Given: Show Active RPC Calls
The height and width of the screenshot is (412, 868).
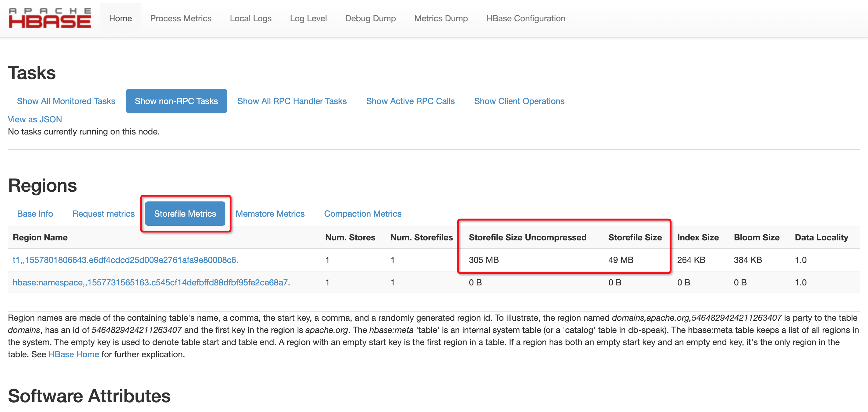Looking at the screenshot, I should [x=410, y=101].
